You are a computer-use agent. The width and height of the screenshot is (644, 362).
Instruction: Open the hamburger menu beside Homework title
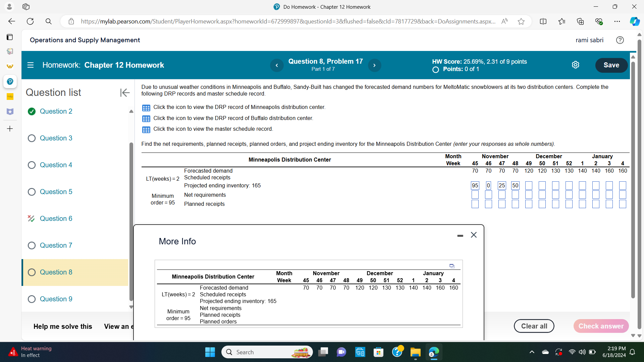30,65
